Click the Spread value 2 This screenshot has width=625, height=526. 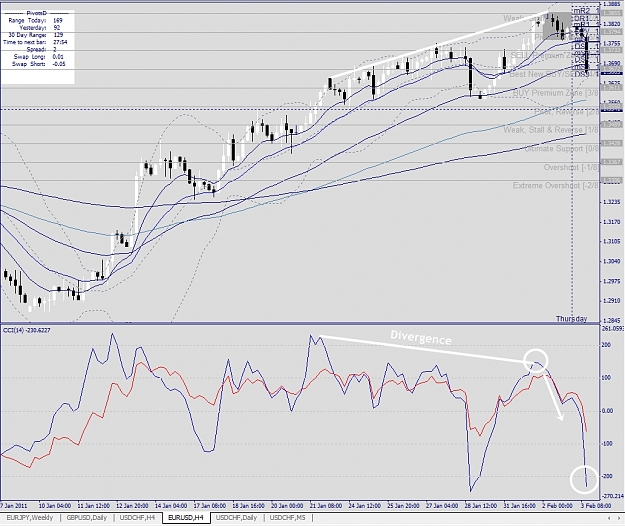pos(55,49)
